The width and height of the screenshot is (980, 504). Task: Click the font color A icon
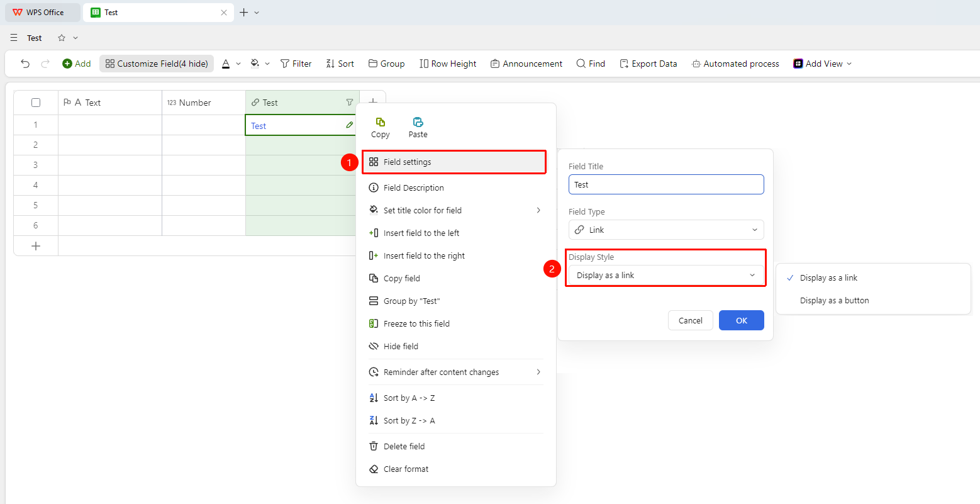(x=226, y=64)
